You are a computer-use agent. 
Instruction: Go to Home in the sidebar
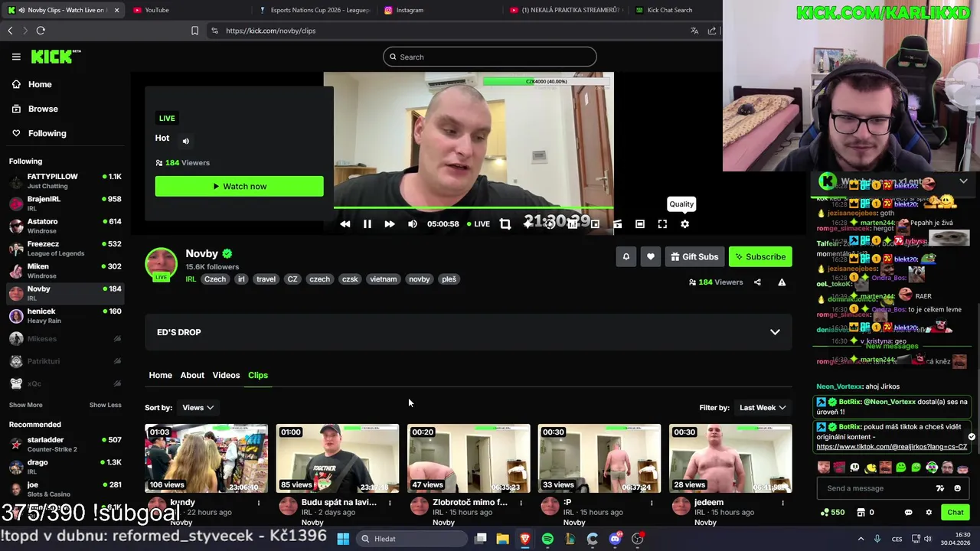click(32, 84)
